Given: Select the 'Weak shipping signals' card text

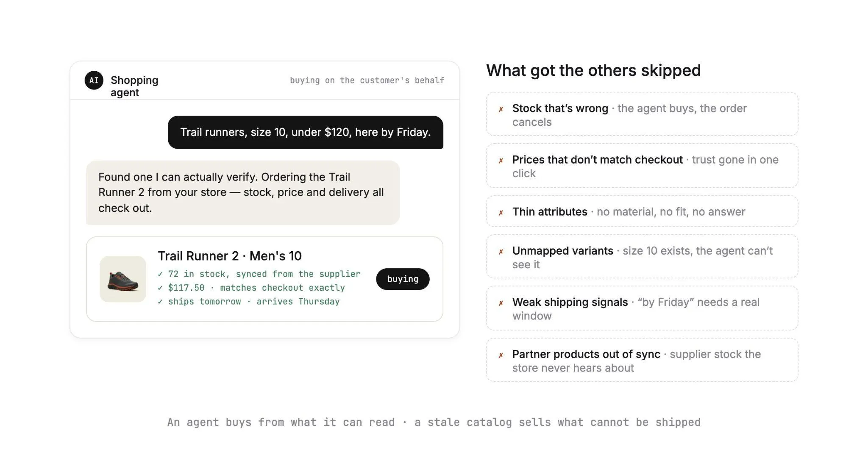Looking at the screenshot, I should pos(636,308).
